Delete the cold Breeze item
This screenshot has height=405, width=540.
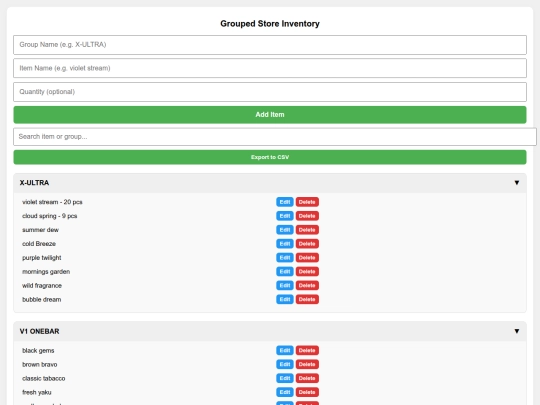307,244
